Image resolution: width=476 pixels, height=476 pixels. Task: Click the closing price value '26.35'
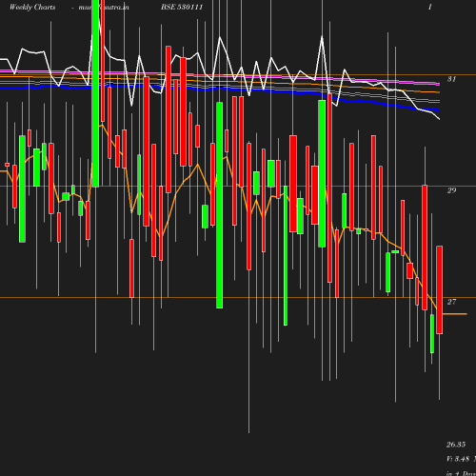click(x=456, y=445)
